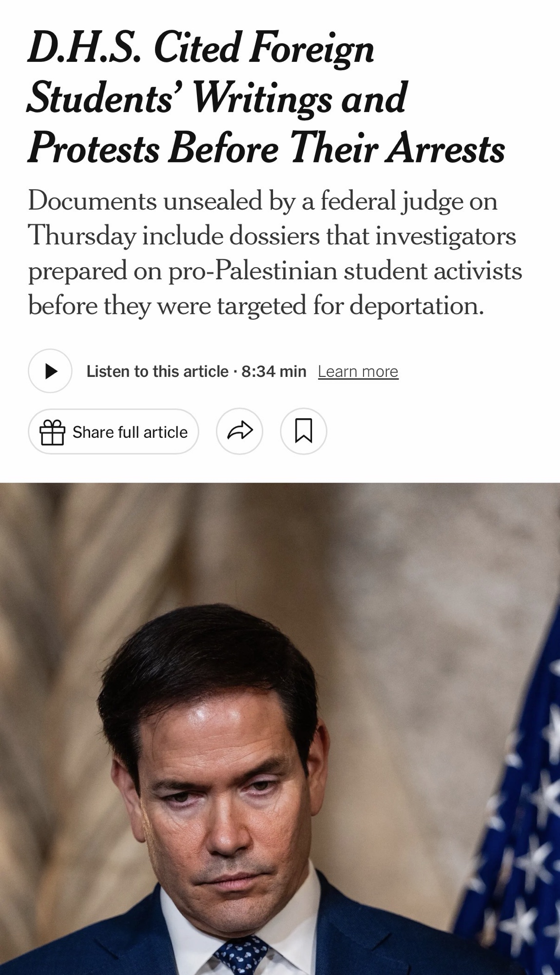Screen dimensions: 560x975
Task: Open the article's lead photo
Action: 280,729
